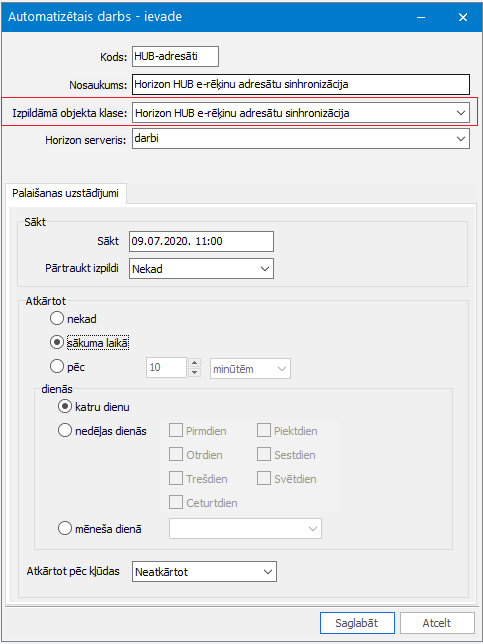Click the Sākt date and time field
483x644 pixels.
point(201,241)
